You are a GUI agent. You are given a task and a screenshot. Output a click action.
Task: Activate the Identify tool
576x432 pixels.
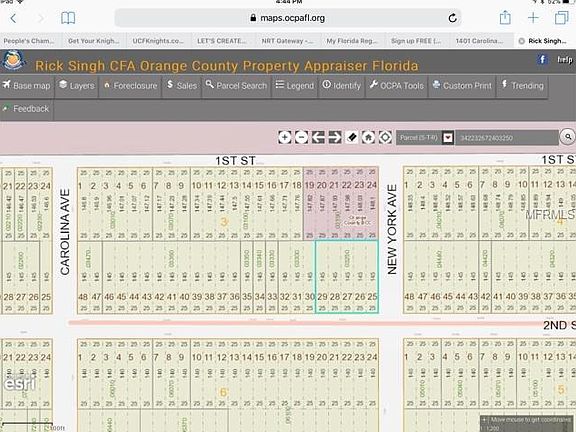[342, 86]
